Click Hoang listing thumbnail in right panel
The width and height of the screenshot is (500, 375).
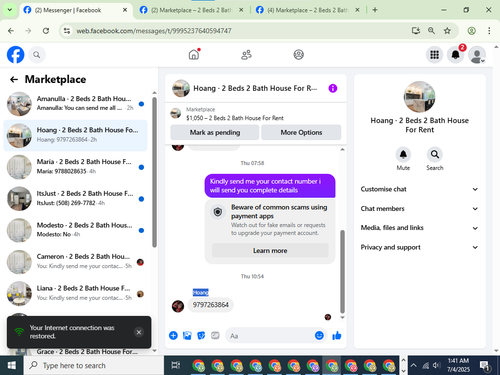(x=419, y=97)
